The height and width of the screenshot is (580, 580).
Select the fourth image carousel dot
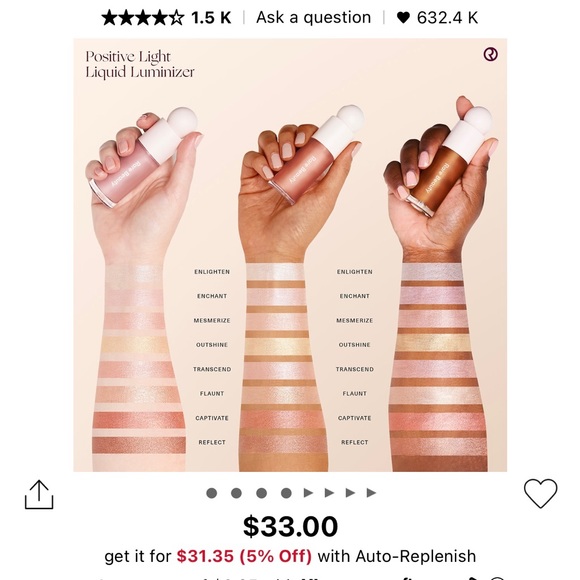pyautogui.click(x=286, y=493)
